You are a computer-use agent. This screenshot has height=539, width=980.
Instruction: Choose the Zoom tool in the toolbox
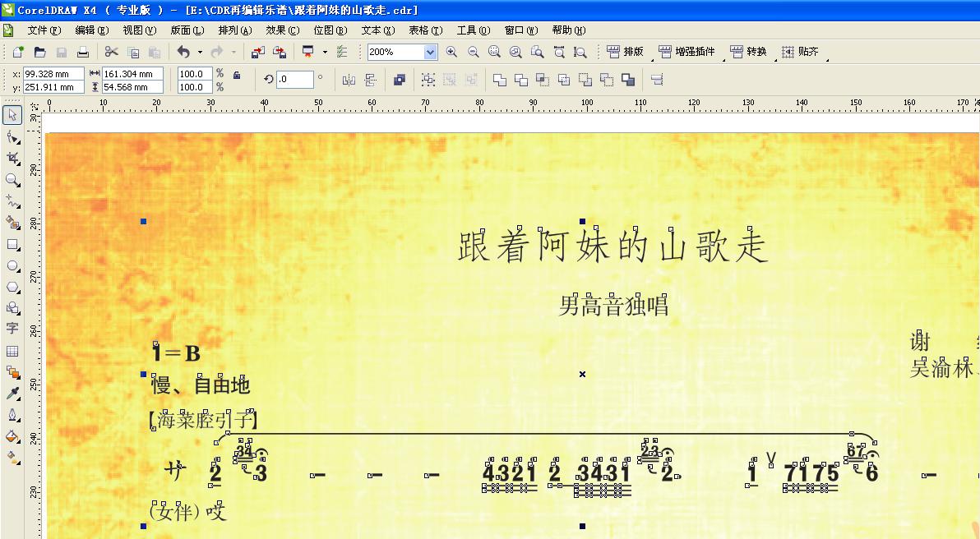tap(12, 180)
